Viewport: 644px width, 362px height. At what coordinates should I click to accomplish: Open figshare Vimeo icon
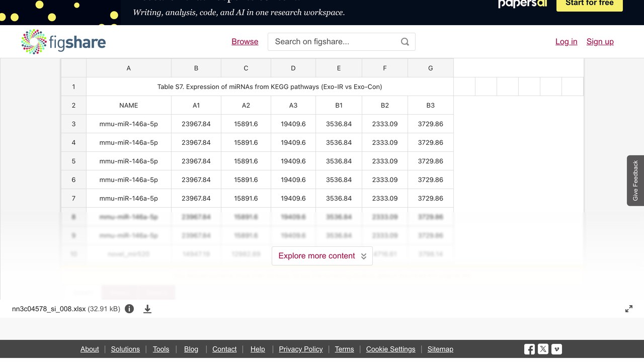[x=556, y=349]
